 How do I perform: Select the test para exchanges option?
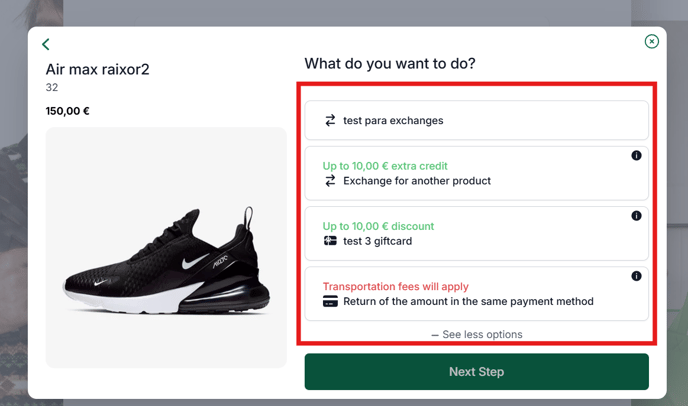[x=477, y=120]
